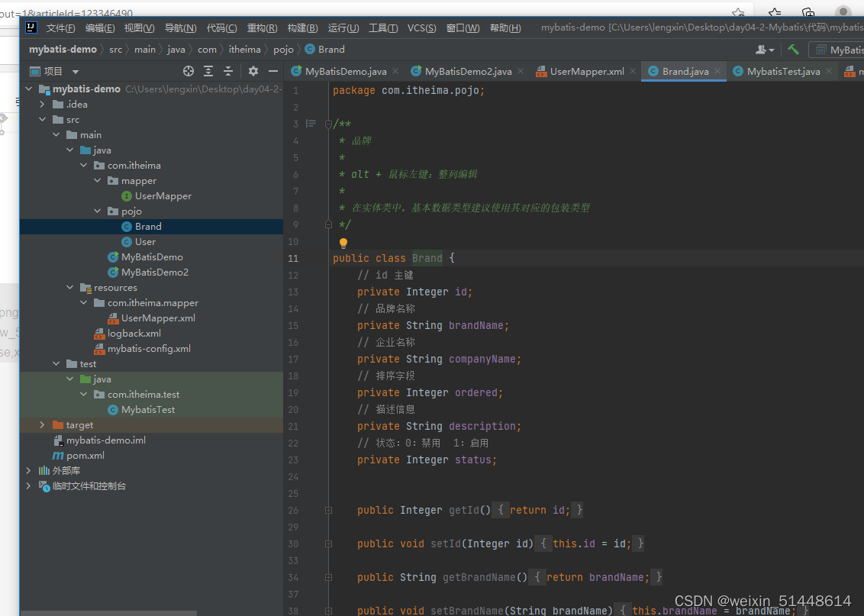Collapse the resources folder

click(x=70, y=287)
